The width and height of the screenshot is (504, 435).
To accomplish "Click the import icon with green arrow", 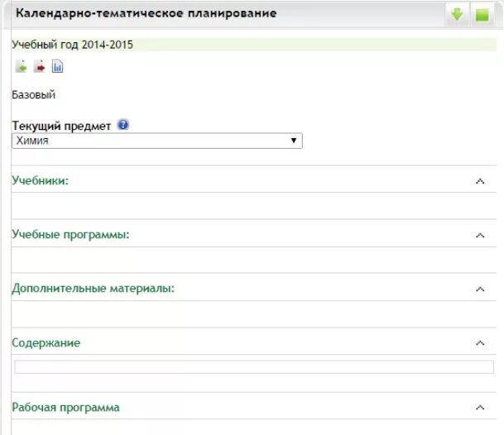I will (22, 66).
